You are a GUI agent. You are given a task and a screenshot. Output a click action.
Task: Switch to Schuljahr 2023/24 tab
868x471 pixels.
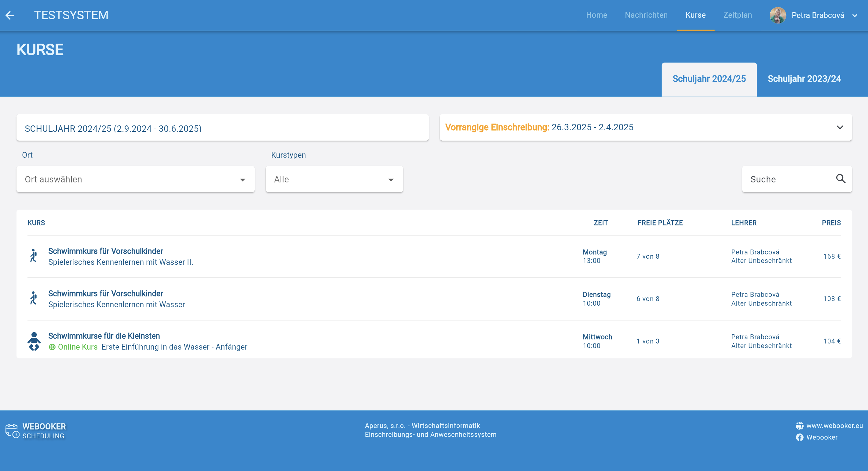804,79
